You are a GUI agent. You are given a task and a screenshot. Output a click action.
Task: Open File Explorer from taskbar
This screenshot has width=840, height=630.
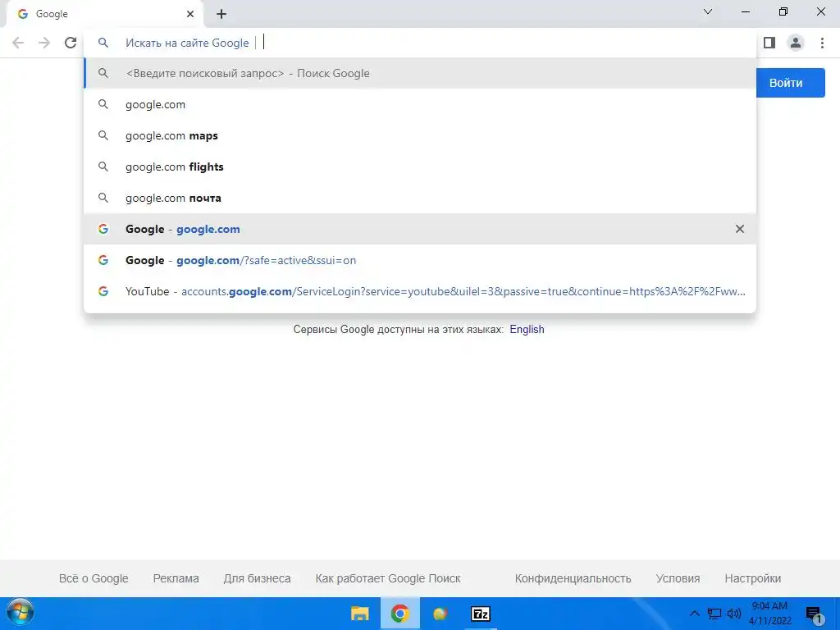pos(359,614)
